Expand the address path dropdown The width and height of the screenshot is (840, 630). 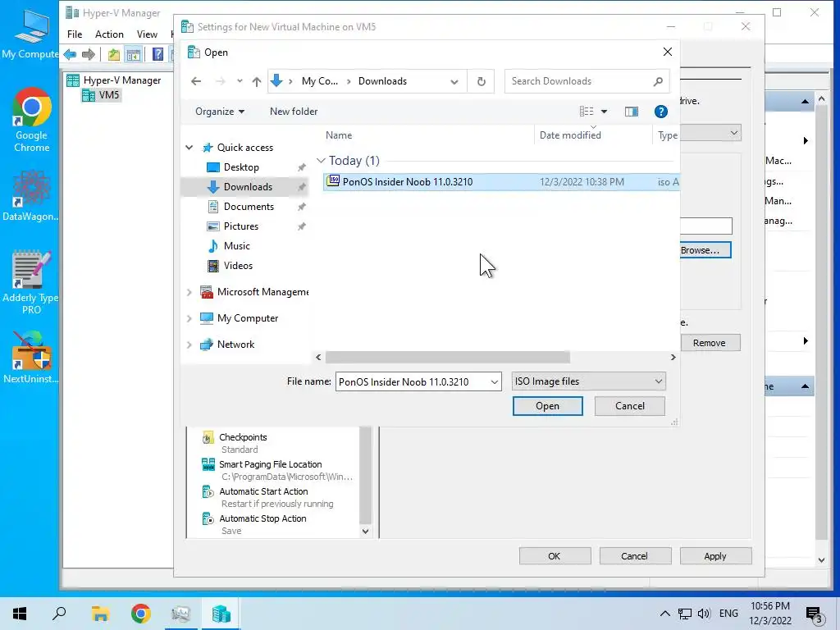coord(454,81)
